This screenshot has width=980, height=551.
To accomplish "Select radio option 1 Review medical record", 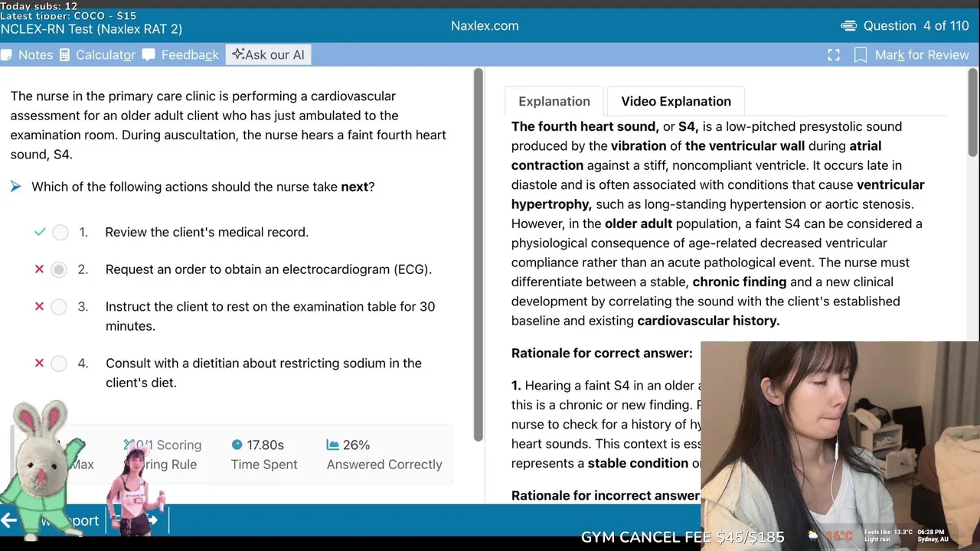I will [x=60, y=233].
